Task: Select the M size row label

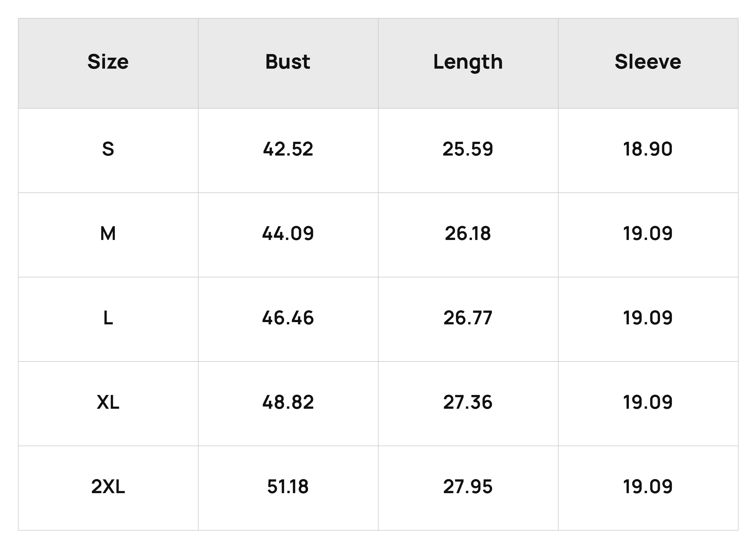Action: click(108, 233)
